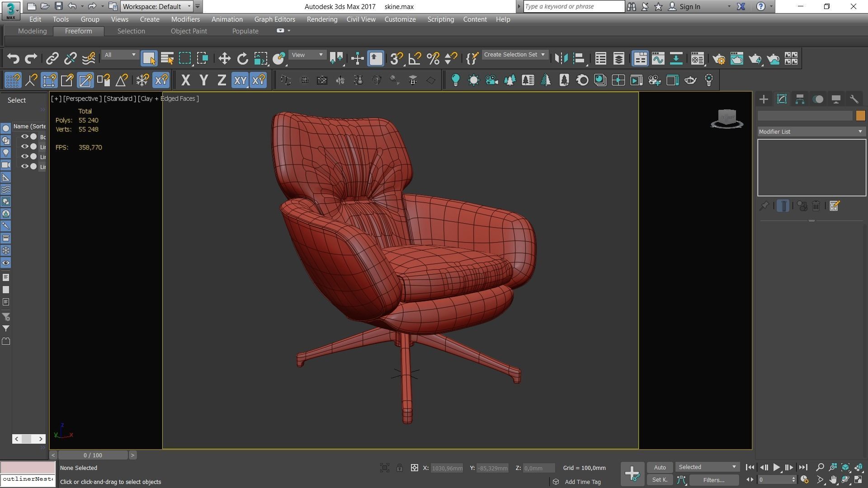The image size is (868, 488).
Task: Select the Rotate tool
Action: (x=243, y=58)
